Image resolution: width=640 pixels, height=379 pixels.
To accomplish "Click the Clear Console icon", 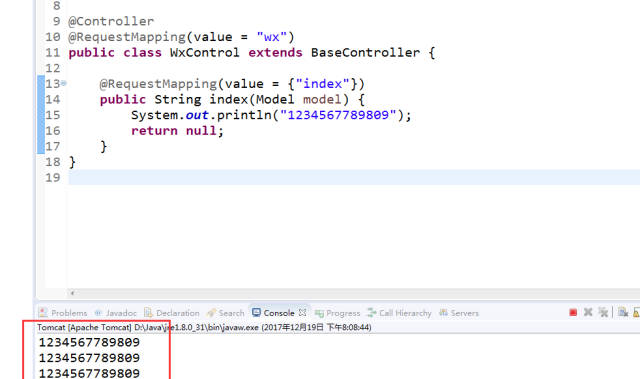I will tap(622, 313).
